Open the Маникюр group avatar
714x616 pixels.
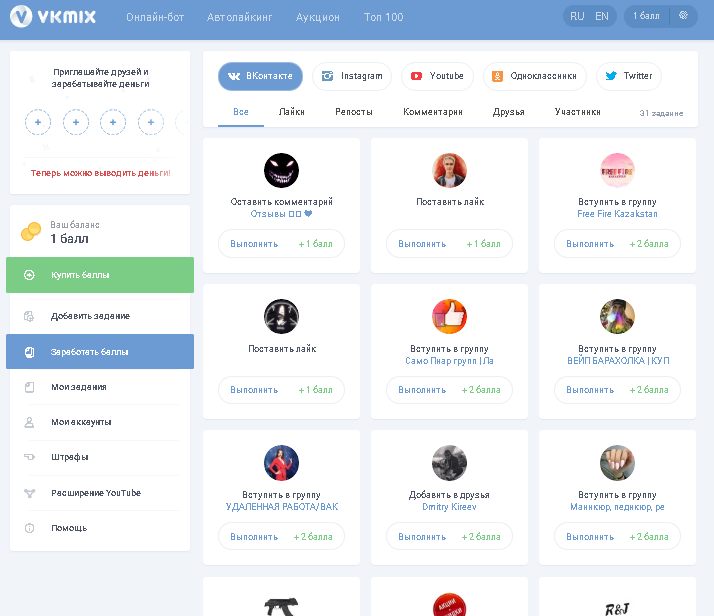pos(617,463)
